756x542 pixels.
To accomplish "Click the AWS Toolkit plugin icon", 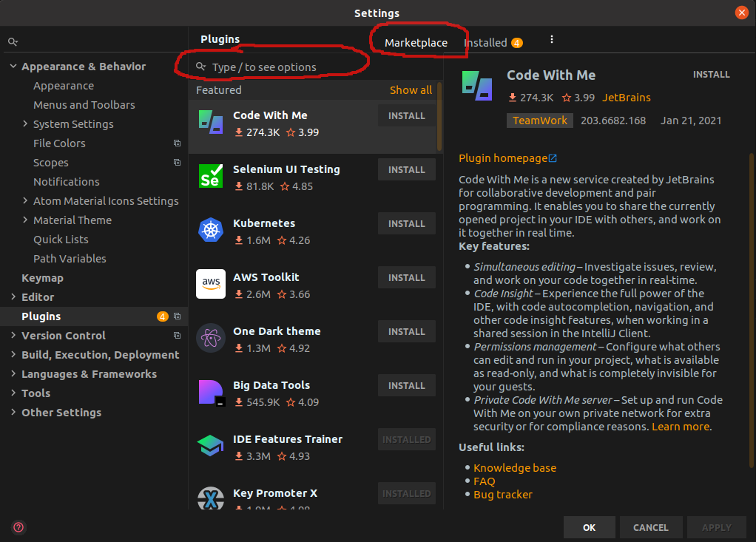I will (x=211, y=284).
